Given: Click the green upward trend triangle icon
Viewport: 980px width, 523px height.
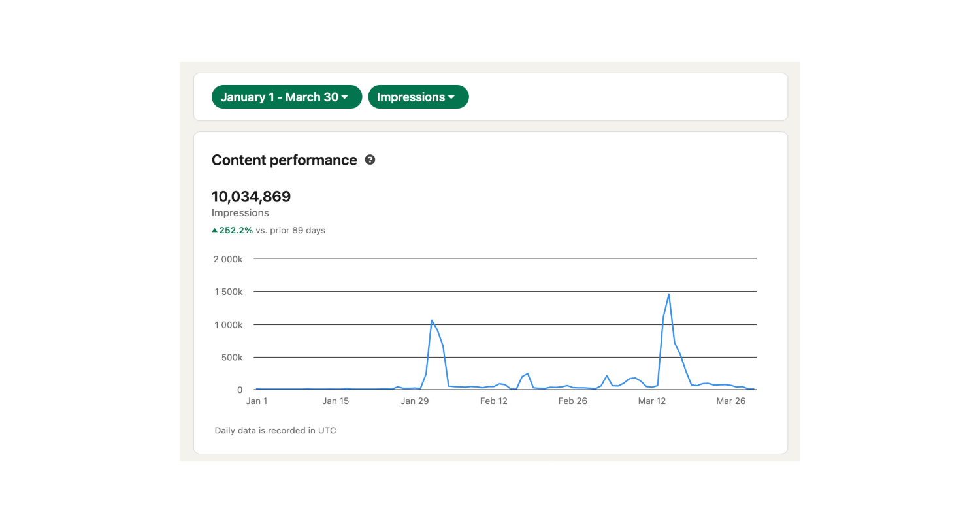Looking at the screenshot, I should point(214,230).
